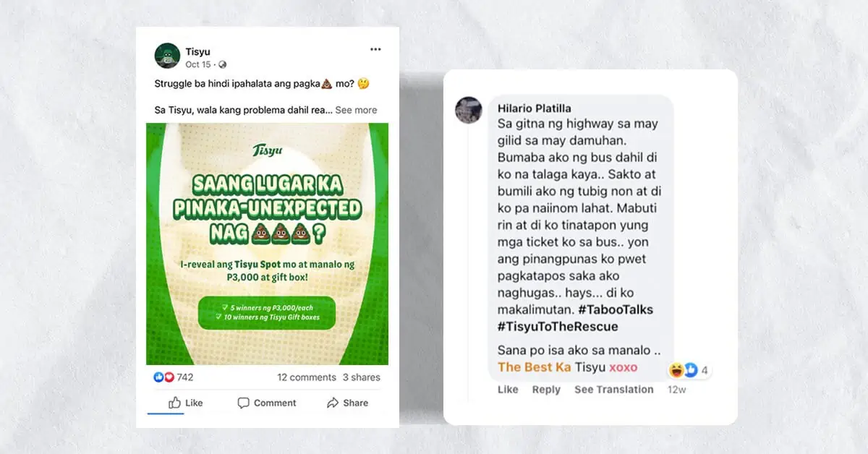Click the public globe icon beside Oct 15
The width and height of the screenshot is (868, 454).
point(222,64)
